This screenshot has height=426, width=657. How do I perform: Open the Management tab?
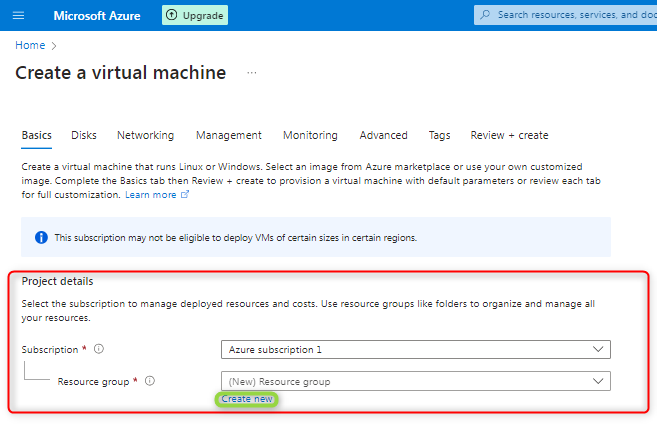point(228,135)
